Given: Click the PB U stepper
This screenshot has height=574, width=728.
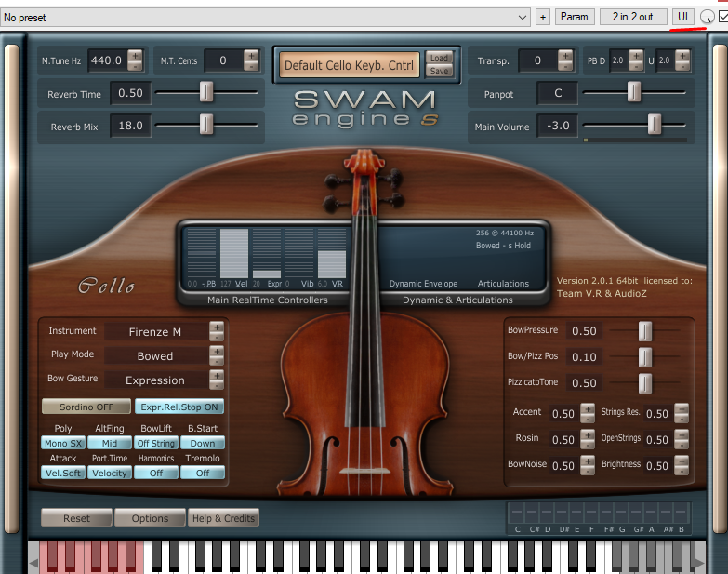Looking at the screenshot, I should click(x=682, y=60).
